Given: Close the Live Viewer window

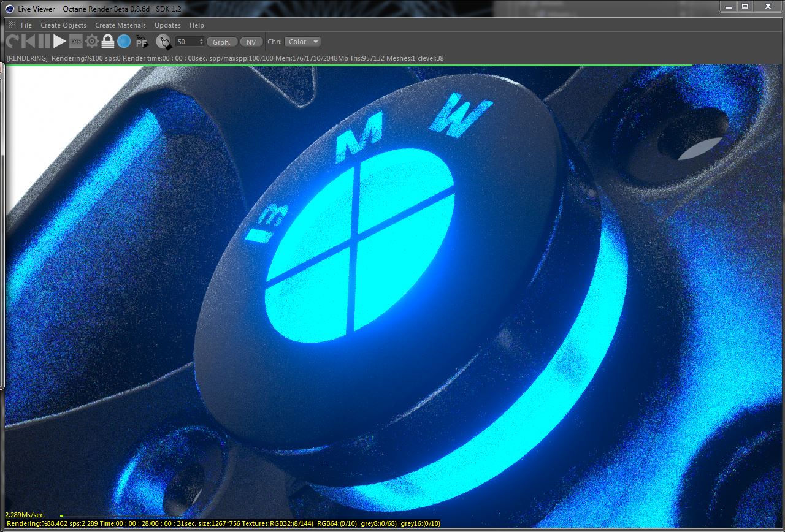Looking at the screenshot, I should pos(767,6).
